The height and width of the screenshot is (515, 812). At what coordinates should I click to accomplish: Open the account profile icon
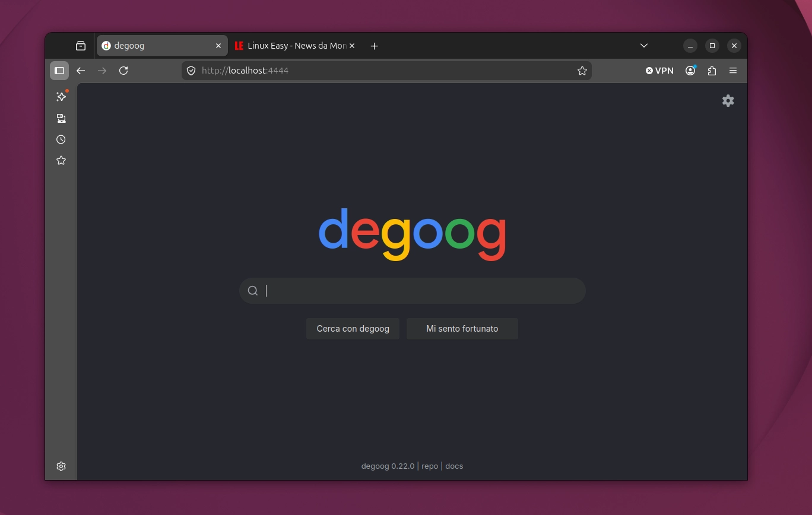point(690,71)
